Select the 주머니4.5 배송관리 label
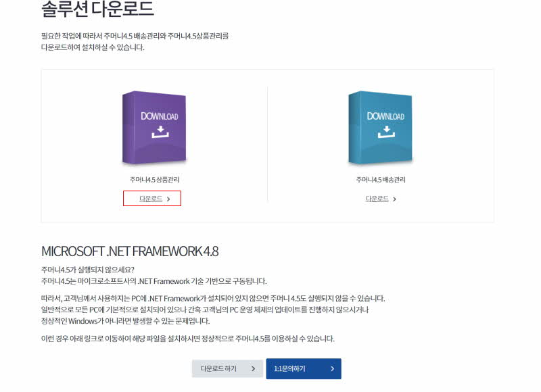Viewport: 541px width, 392px height. click(381, 180)
